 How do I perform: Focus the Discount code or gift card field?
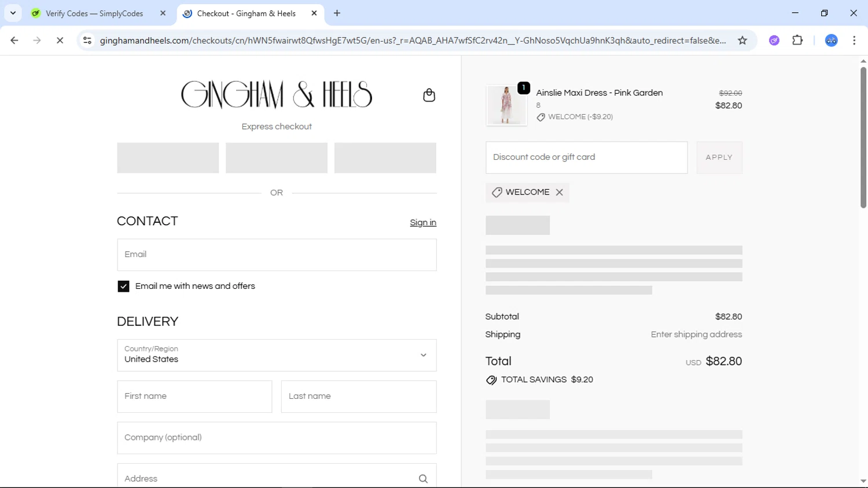point(586,157)
